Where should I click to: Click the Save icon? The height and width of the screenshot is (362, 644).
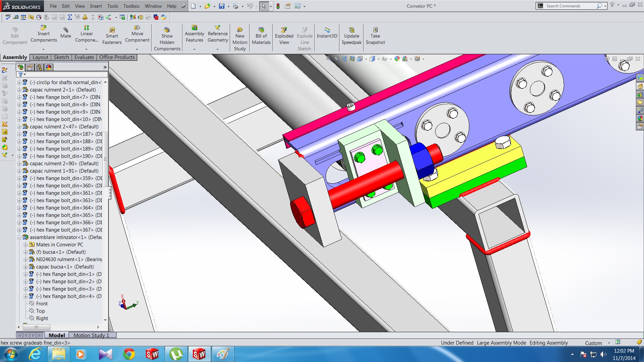(222, 6)
